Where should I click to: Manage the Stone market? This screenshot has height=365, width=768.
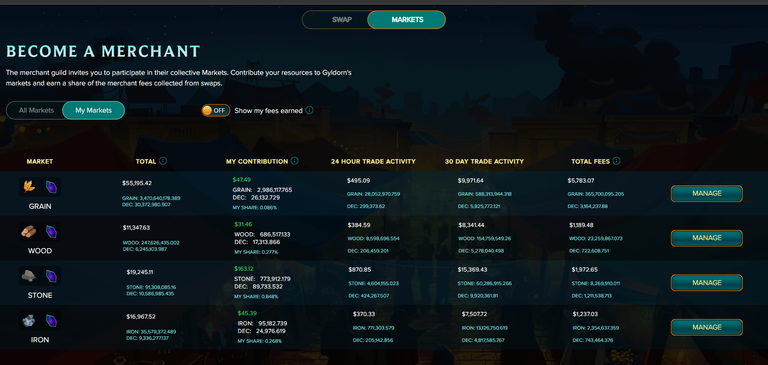point(707,283)
